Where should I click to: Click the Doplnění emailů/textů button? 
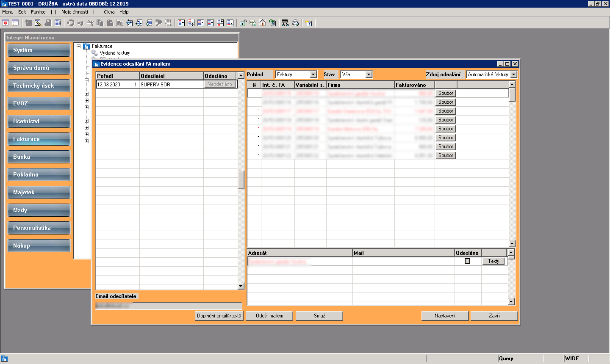(x=219, y=316)
